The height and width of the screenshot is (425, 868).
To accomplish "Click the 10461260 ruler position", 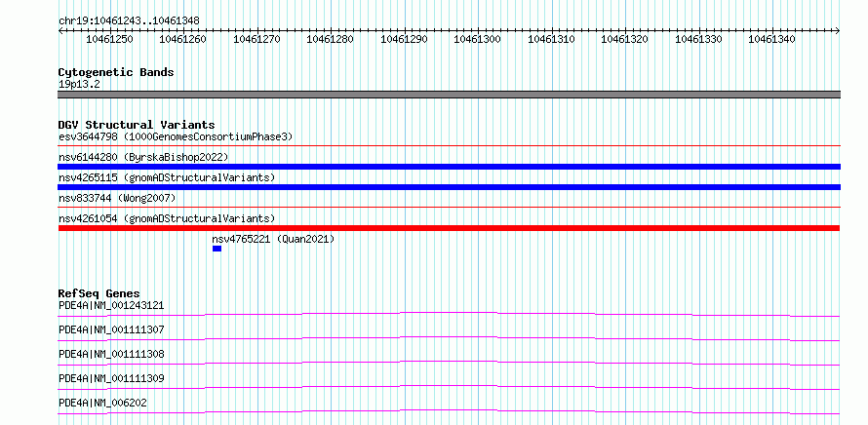I will coord(183,39).
